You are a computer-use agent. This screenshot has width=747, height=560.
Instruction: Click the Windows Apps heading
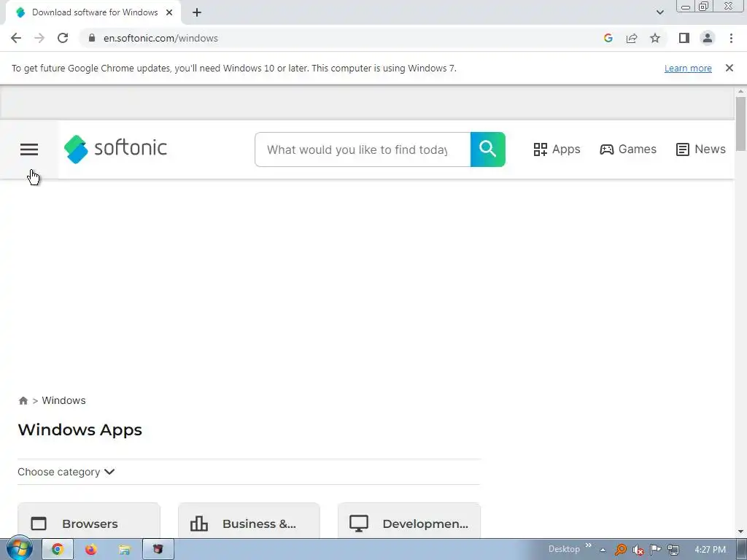point(80,430)
